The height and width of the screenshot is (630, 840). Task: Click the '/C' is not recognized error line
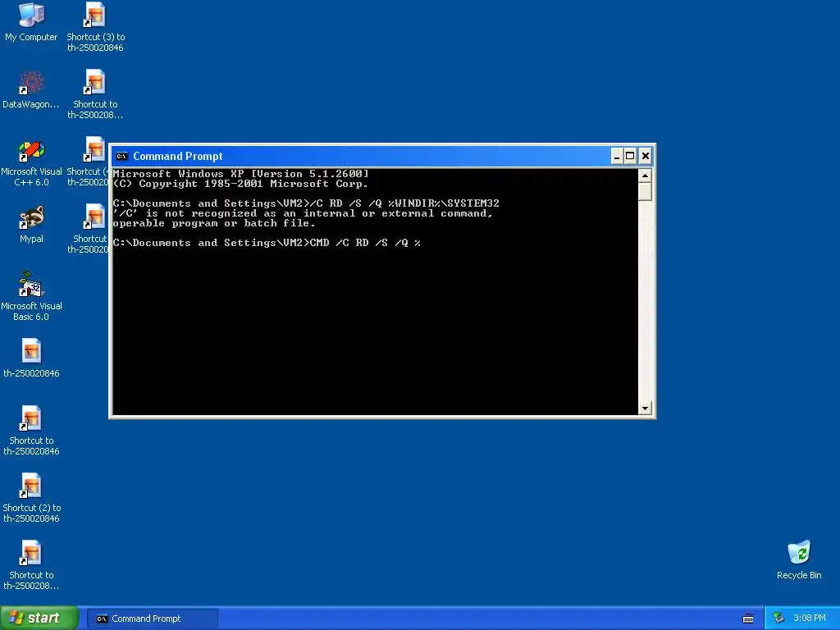point(303,213)
